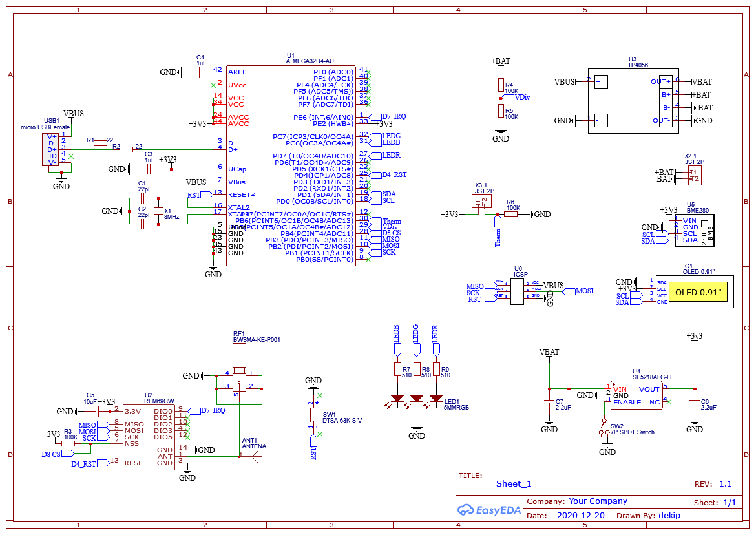Select the VBUS label above USB1
756x535 pixels.
73,113
